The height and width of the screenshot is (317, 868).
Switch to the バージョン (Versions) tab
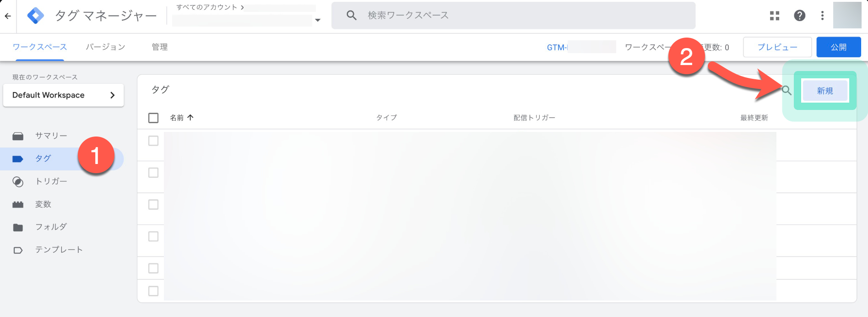tap(105, 47)
